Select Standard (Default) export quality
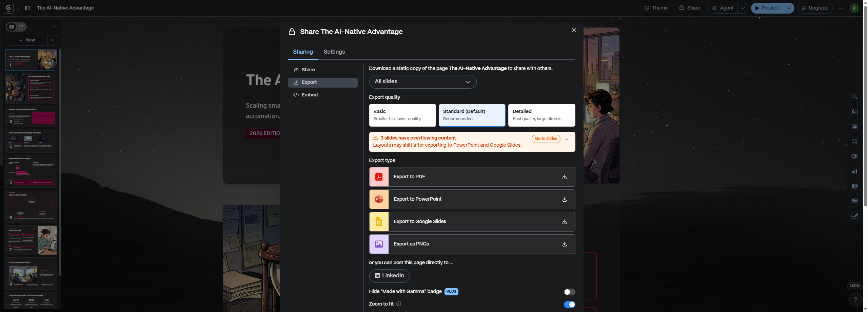868x312 pixels. point(472,115)
